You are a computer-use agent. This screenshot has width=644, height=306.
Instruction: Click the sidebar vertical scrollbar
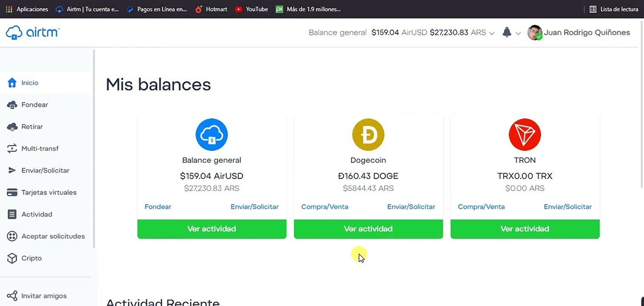point(94,149)
